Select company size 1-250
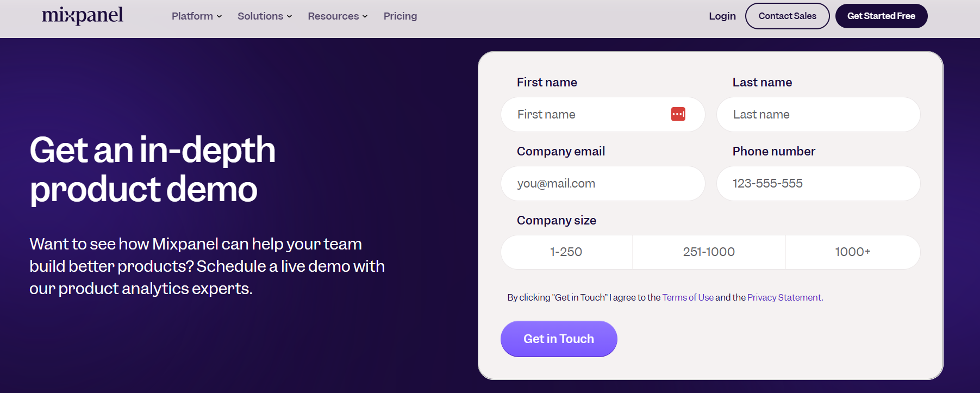The height and width of the screenshot is (393, 980). click(566, 252)
